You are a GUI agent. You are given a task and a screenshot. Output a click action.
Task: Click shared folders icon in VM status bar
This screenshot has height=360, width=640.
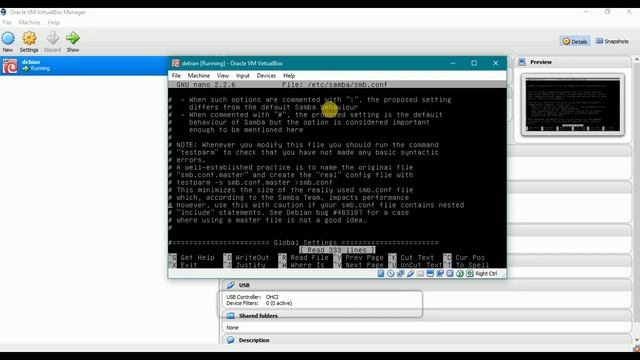(420, 273)
